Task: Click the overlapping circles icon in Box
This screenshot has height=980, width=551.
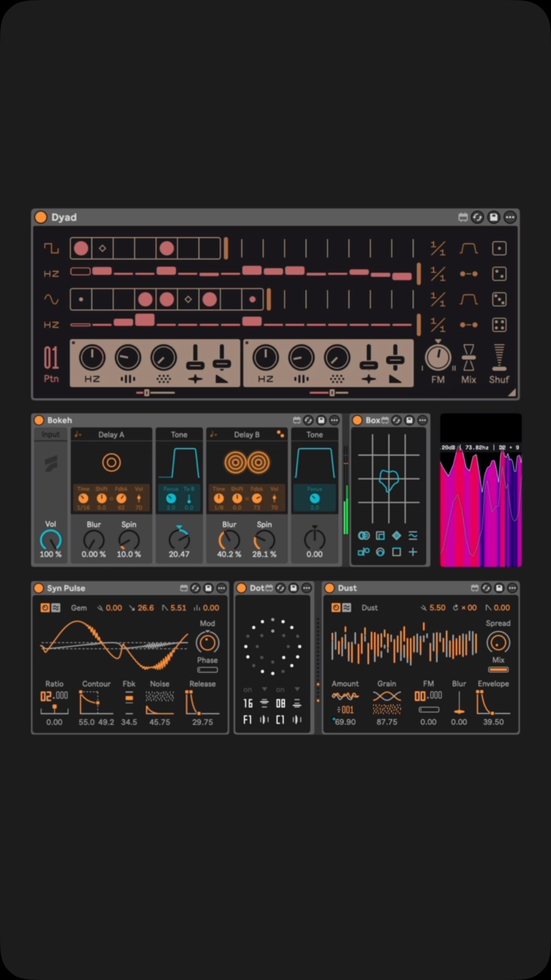Action: pyautogui.click(x=364, y=535)
